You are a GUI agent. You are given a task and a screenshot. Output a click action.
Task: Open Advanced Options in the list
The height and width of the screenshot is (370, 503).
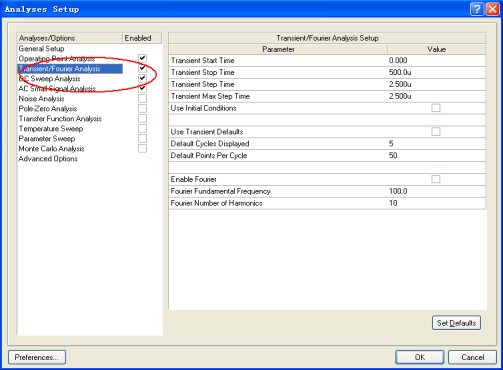tap(48, 159)
